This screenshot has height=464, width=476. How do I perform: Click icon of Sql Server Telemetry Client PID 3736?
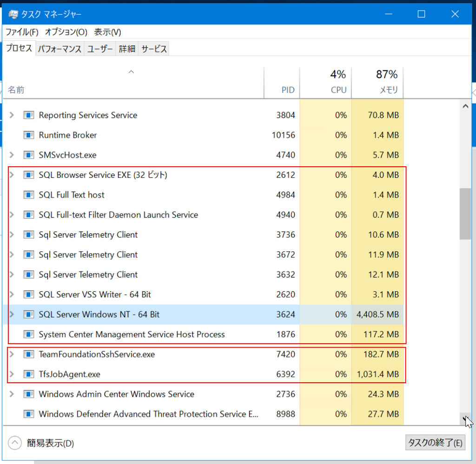point(28,235)
